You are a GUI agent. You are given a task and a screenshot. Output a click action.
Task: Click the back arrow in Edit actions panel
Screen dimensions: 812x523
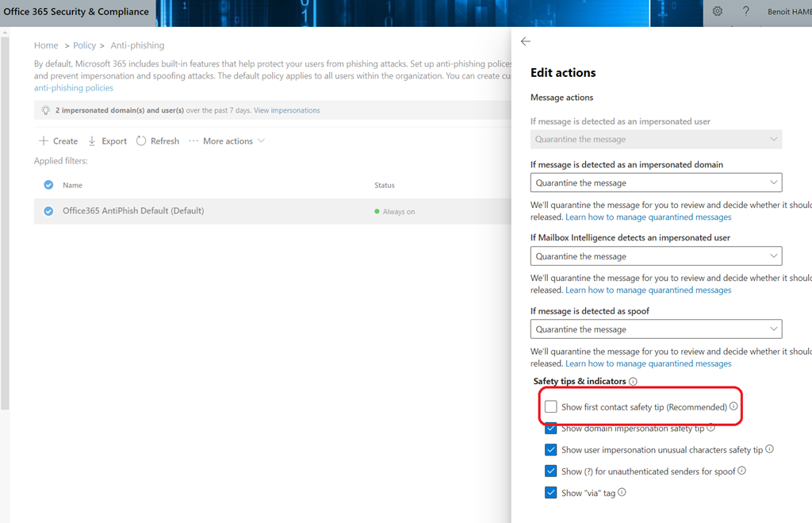click(526, 41)
